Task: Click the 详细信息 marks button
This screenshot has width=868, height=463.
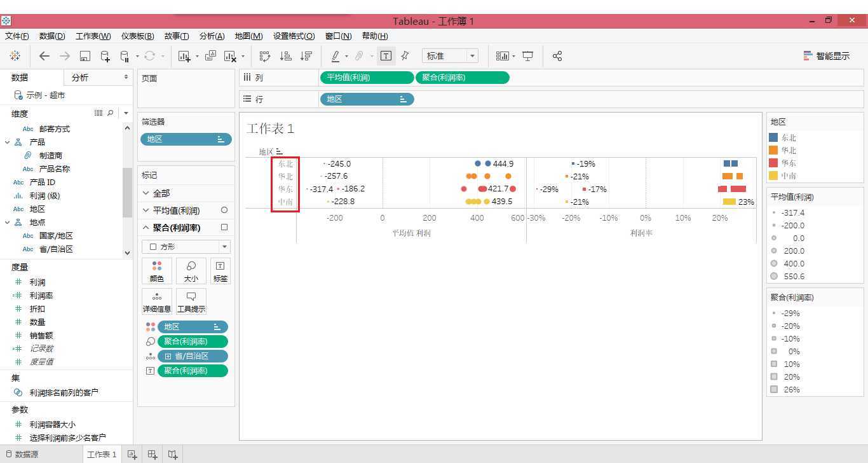Action: (x=157, y=301)
